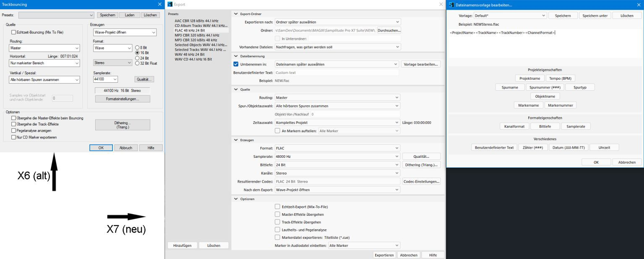
Task: Open Formateinstellungen in Trackbouncing
Action: 122,99
